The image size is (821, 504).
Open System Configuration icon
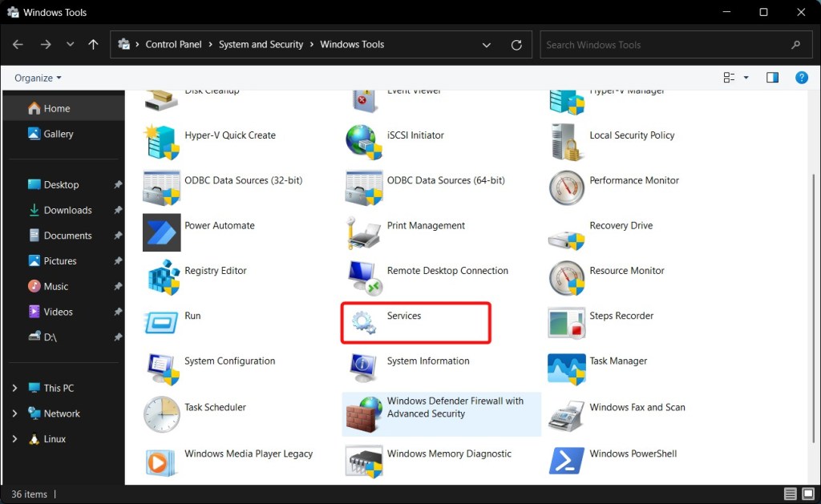click(x=163, y=369)
